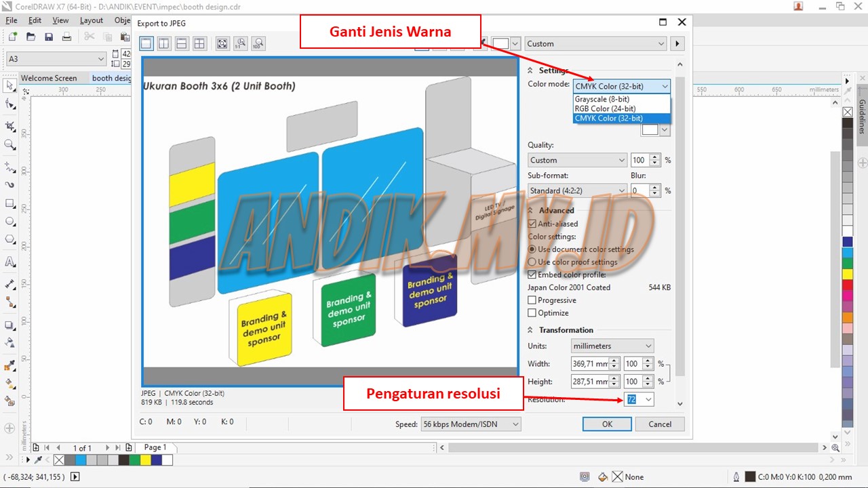Pick the yellow swatch in the document palette
Viewport: 868px width, 488px height.
pyautogui.click(x=145, y=460)
